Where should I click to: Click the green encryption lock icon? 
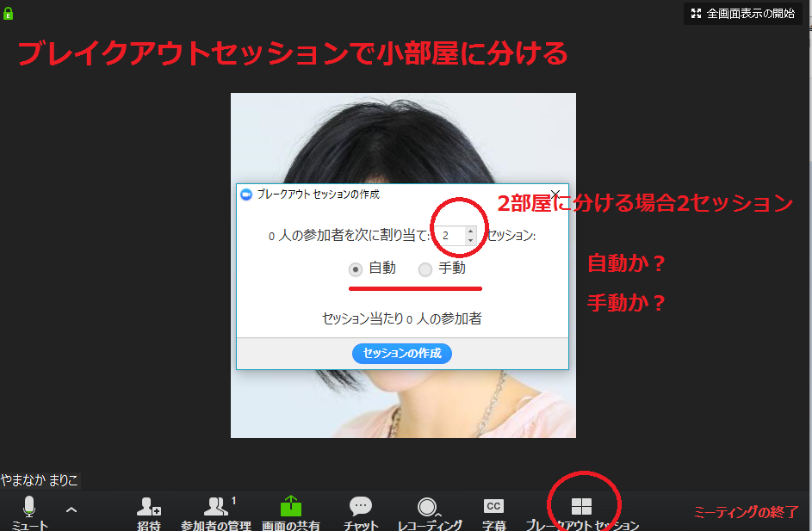(9, 14)
